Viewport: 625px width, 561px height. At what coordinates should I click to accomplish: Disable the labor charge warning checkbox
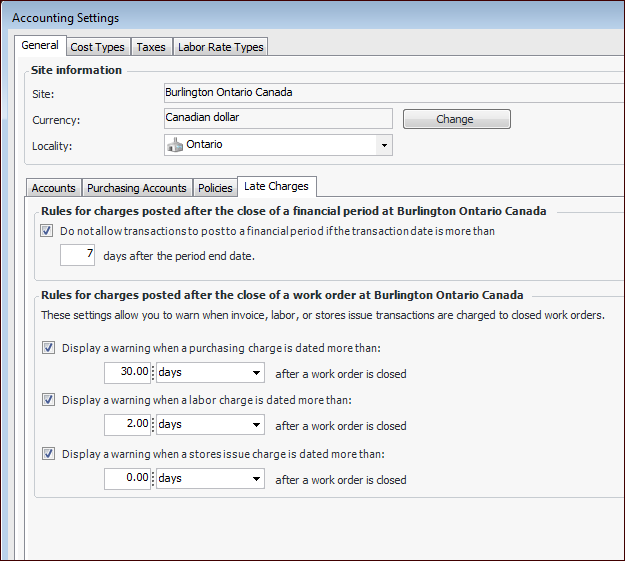(x=49, y=400)
